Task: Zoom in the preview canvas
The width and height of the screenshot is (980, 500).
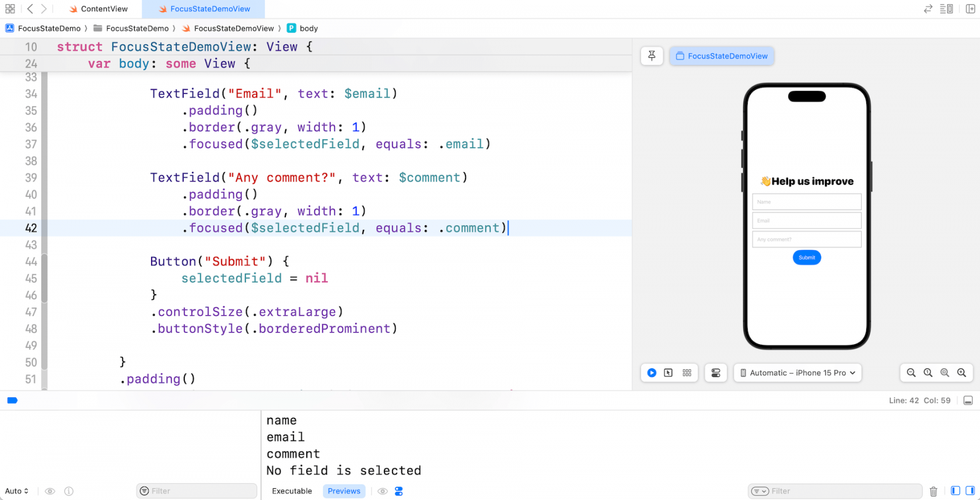Action: click(961, 373)
